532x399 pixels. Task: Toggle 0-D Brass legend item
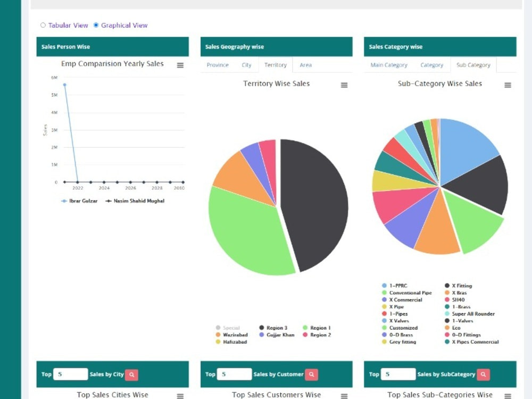pos(397,335)
